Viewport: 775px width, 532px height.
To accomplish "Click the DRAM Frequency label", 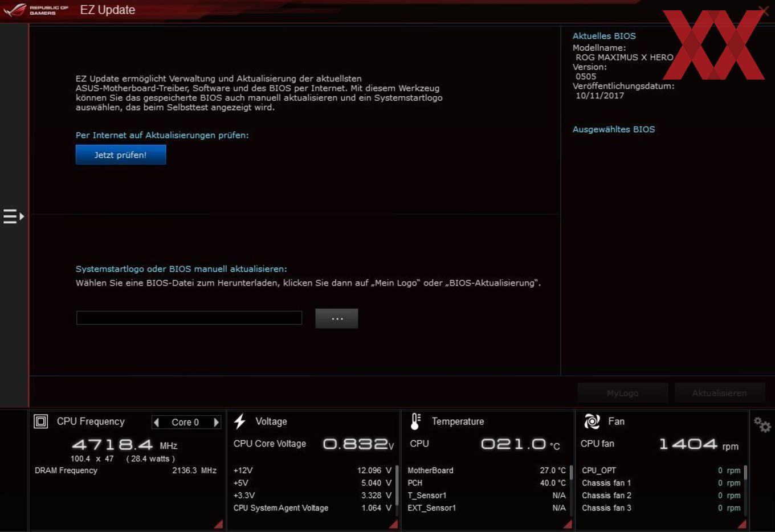I will (x=66, y=470).
